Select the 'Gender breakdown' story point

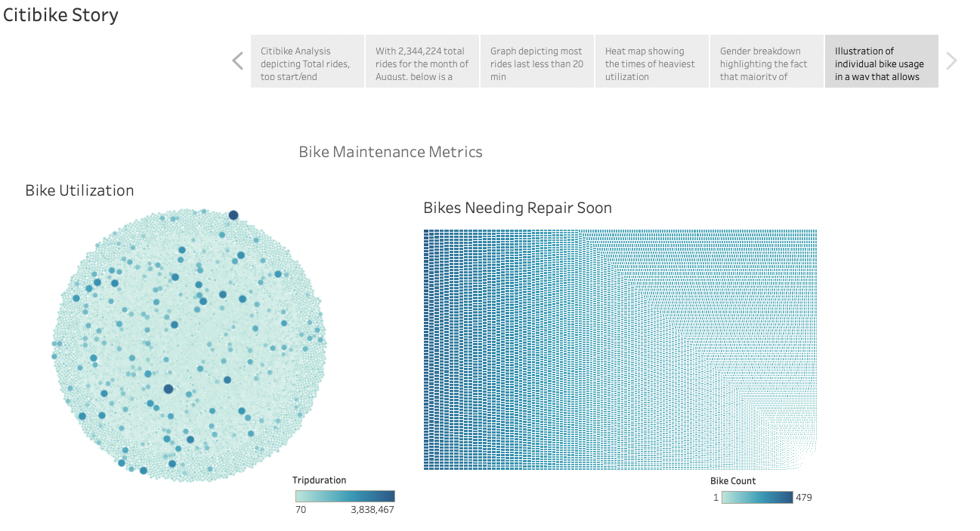[x=766, y=61]
